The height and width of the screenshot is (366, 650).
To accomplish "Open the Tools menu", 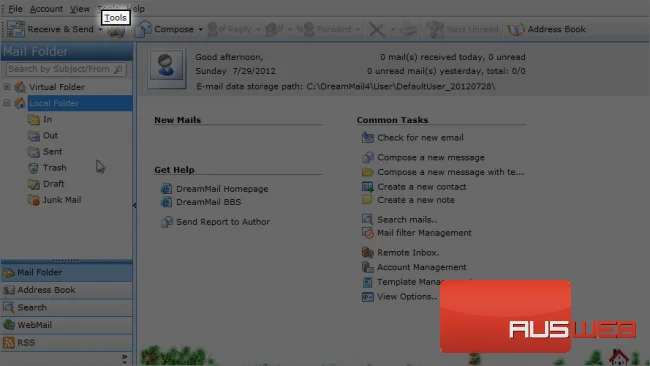I will coord(115,18).
